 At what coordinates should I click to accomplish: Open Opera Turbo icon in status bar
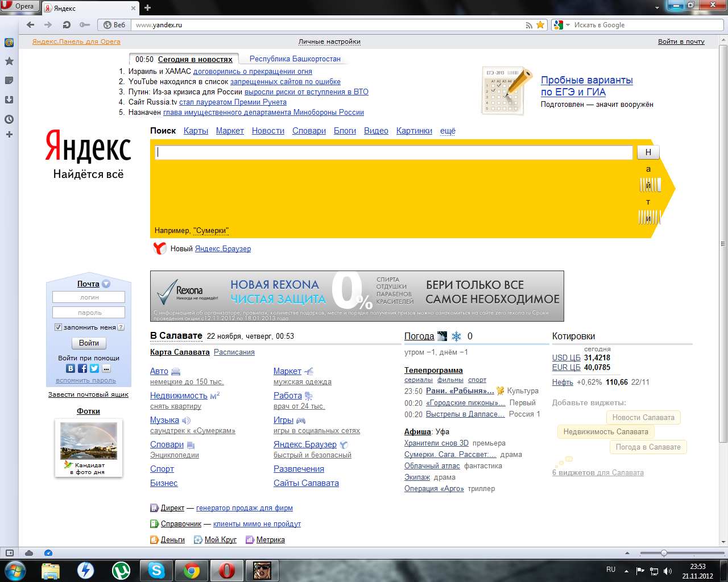[x=48, y=553]
